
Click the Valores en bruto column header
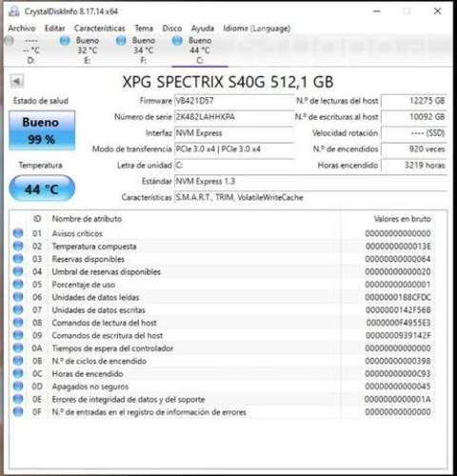[x=402, y=219]
